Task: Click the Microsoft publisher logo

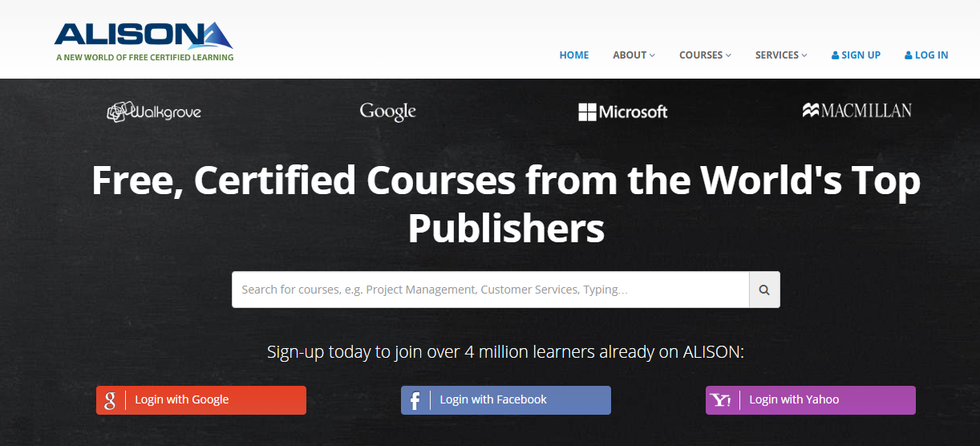Action: [623, 112]
